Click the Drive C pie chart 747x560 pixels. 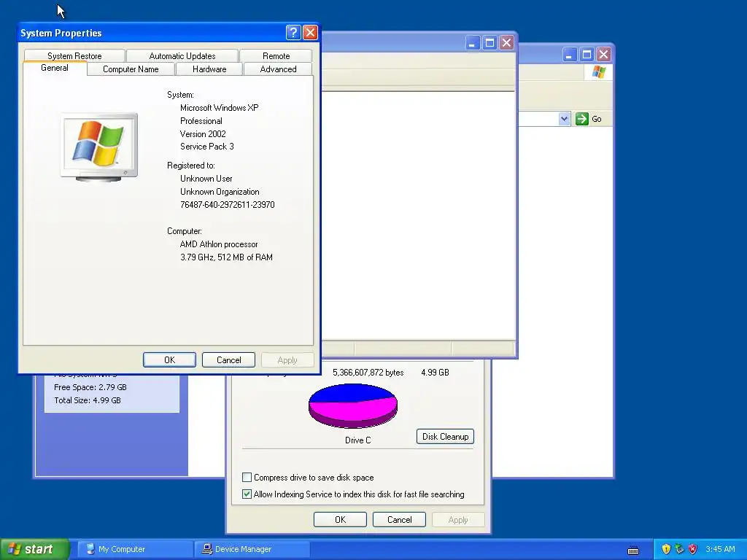(x=353, y=405)
